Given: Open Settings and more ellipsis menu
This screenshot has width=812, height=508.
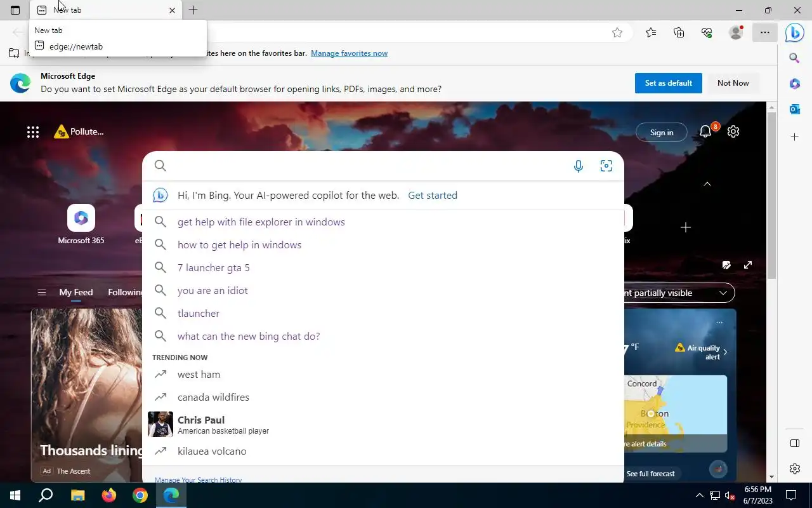Looking at the screenshot, I should pos(765,32).
